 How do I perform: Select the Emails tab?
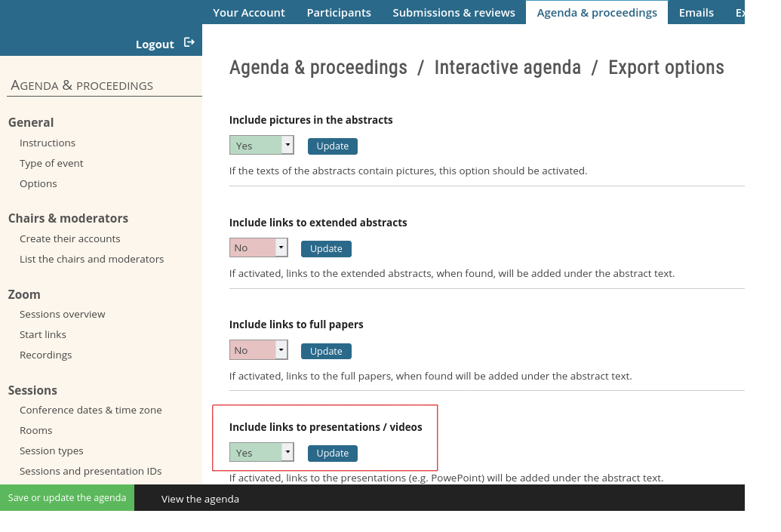696,13
